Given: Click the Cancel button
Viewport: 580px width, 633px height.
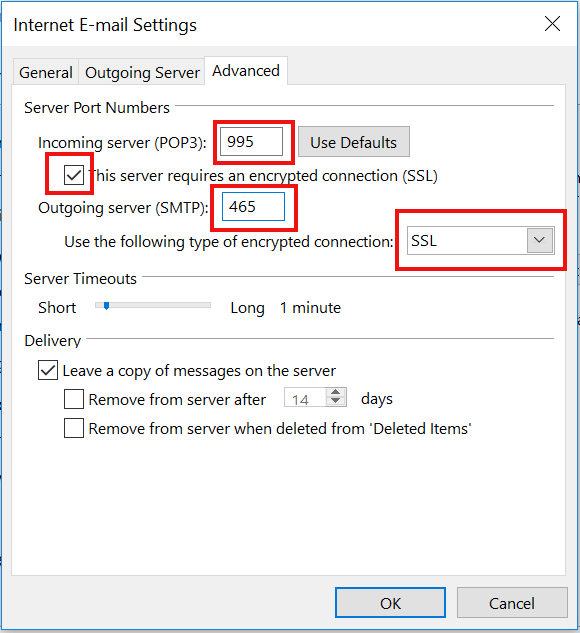Looking at the screenshot, I should pyautogui.click(x=512, y=603).
